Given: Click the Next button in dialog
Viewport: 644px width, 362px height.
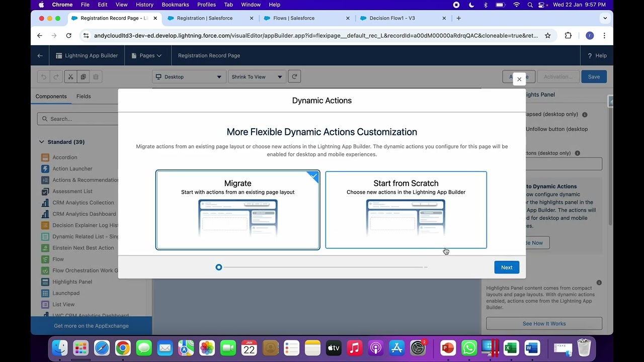Looking at the screenshot, I should [x=507, y=267].
